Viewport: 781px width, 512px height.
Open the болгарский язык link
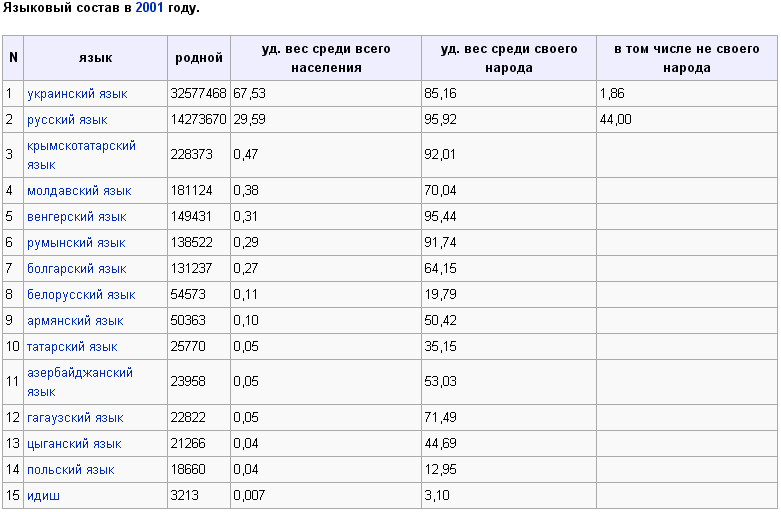tap(77, 269)
